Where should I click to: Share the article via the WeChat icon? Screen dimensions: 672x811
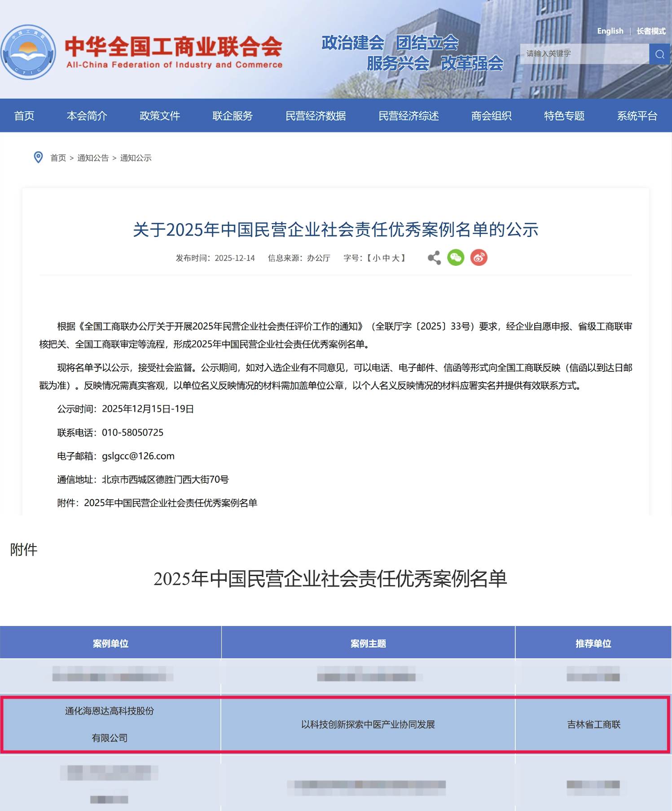click(456, 258)
